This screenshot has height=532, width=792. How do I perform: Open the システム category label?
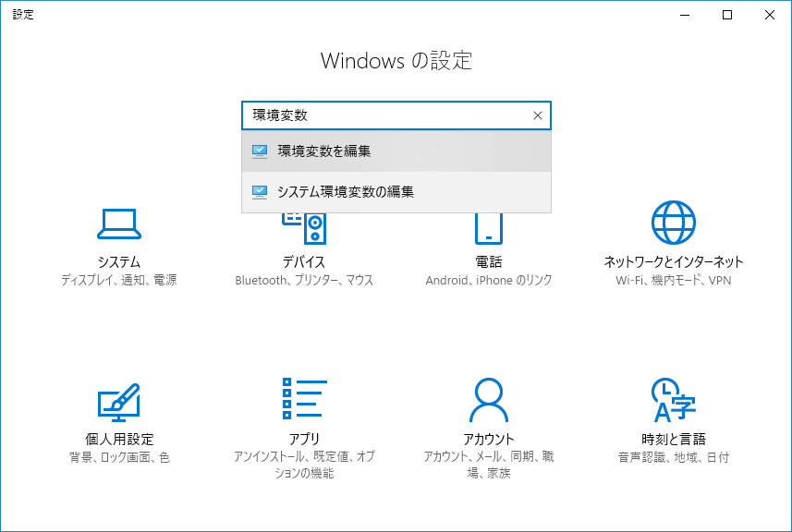coord(119,262)
